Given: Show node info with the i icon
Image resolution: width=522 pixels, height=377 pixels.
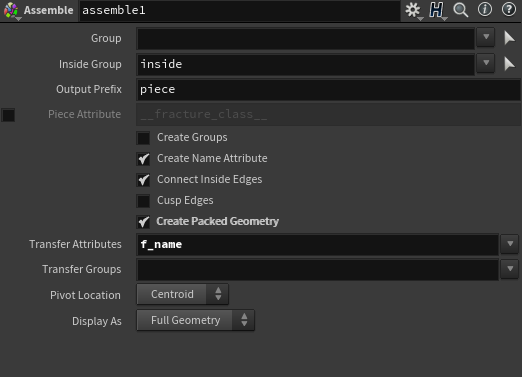Looking at the screenshot, I should [x=485, y=9].
